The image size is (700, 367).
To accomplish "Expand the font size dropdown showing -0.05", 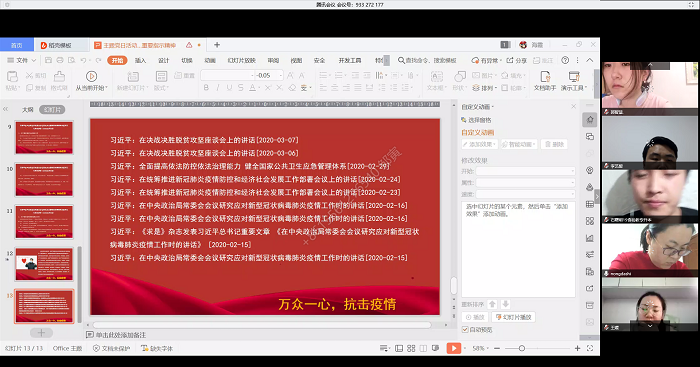I will tap(281, 75).
